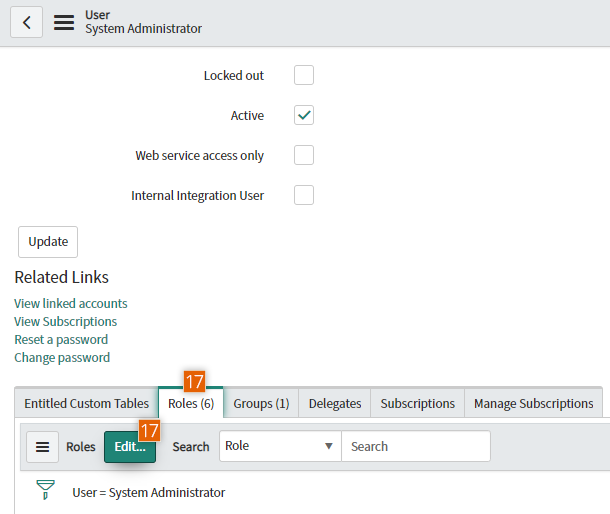The height and width of the screenshot is (514, 610).
Task: Open View linked accounts link
Action: tap(71, 303)
